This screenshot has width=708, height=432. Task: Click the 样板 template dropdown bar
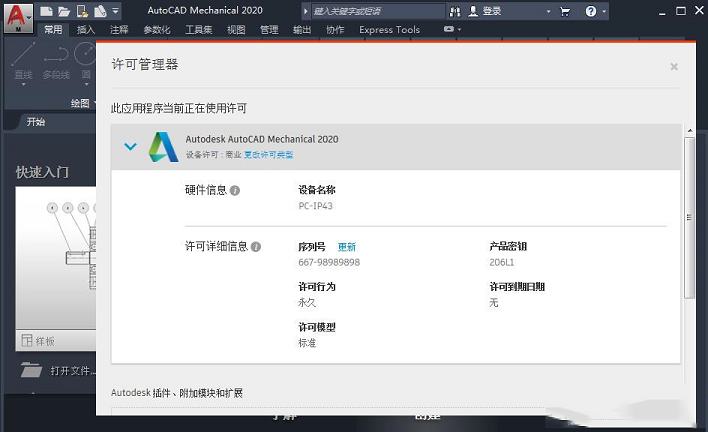pos(56,341)
